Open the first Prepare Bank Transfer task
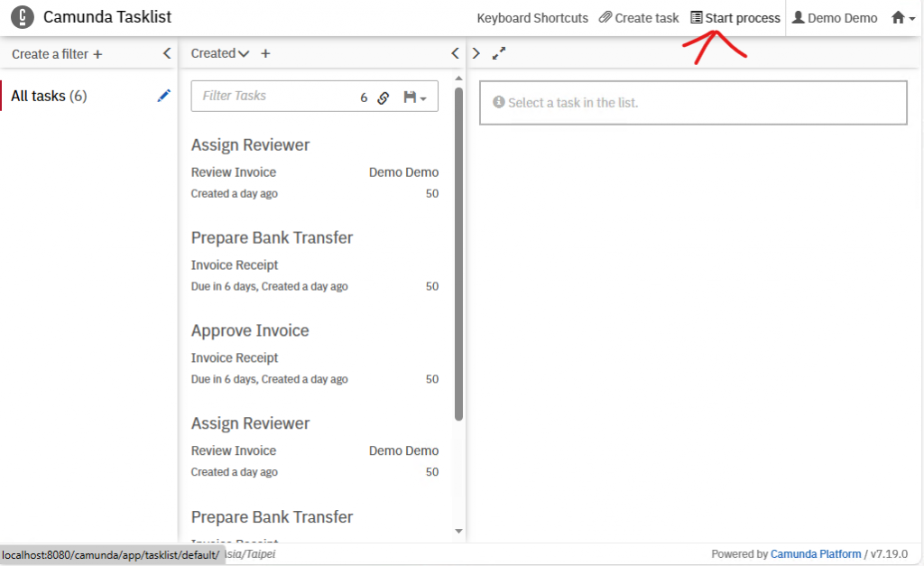The height and width of the screenshot is (566, 924). point(315,261)
